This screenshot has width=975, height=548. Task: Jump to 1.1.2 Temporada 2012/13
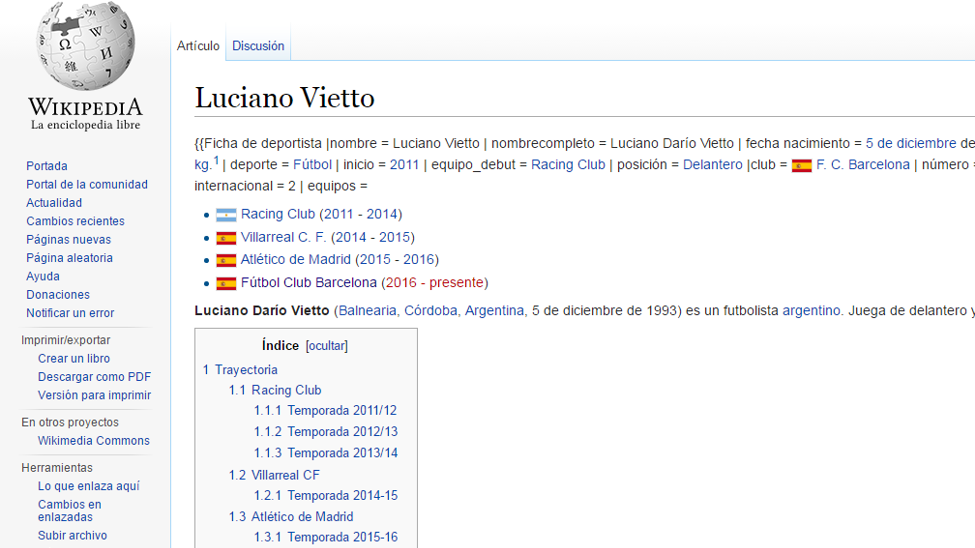pyautogui.click(x=325, y=432)
